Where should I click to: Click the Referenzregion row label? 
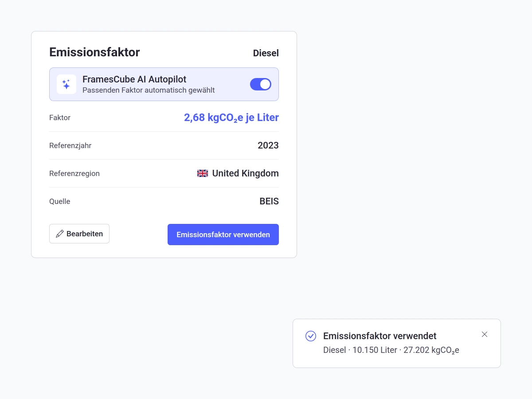tap(74, 173)
